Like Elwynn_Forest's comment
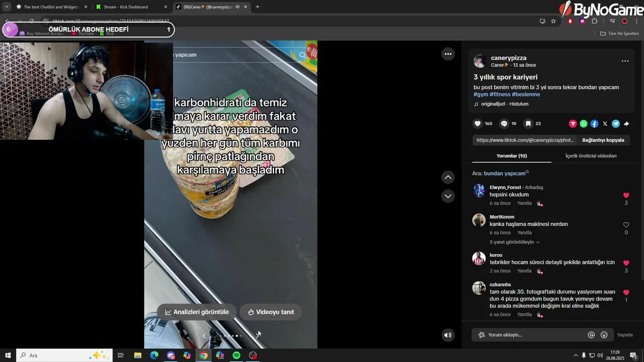Image resolution: width=644 pixels, height=362 pixels. [x=626, y=195]
